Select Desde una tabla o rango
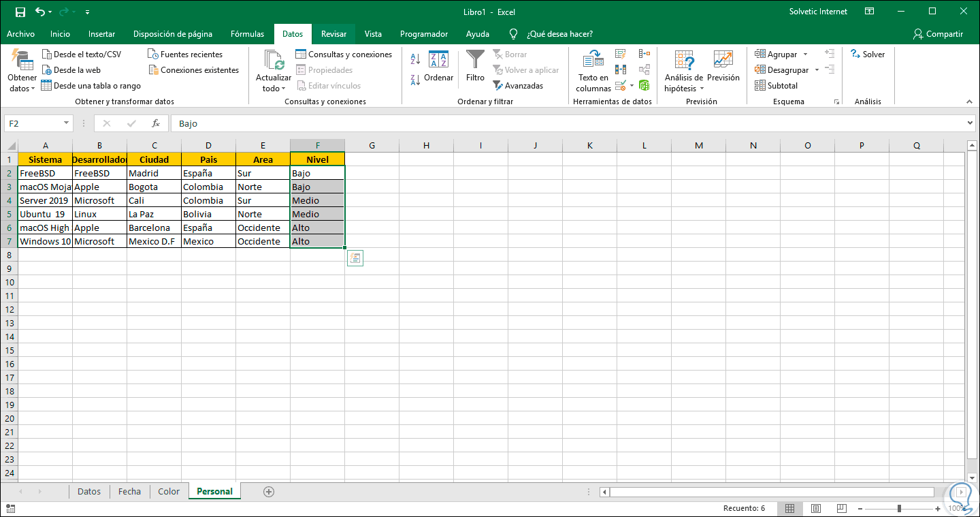The height and width of the screenshot is (517, 980). 91,86
